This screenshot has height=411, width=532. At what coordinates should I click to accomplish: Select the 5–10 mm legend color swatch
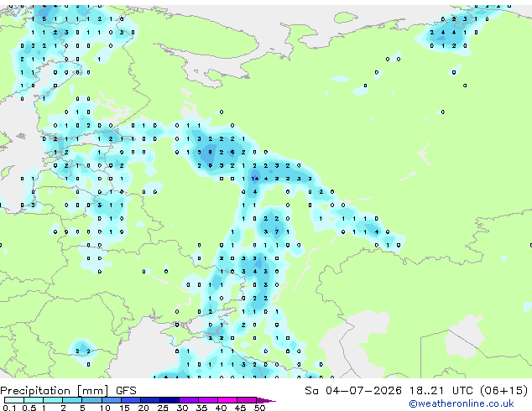91,400
